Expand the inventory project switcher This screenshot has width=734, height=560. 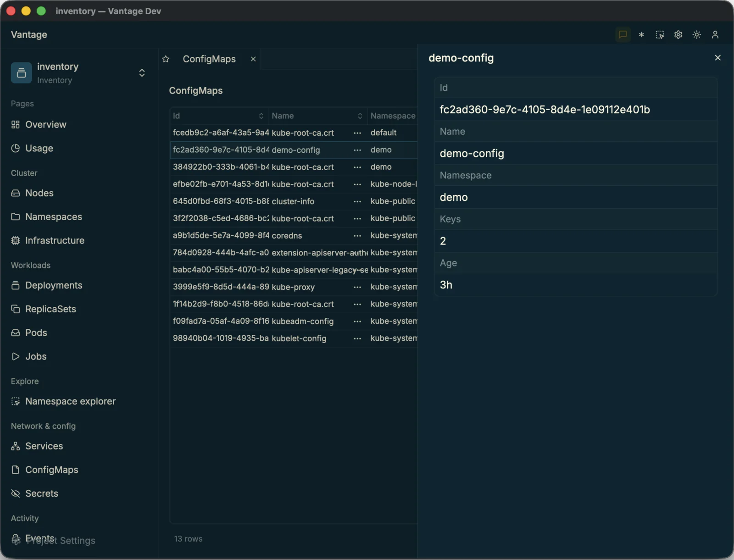point(142,73)
